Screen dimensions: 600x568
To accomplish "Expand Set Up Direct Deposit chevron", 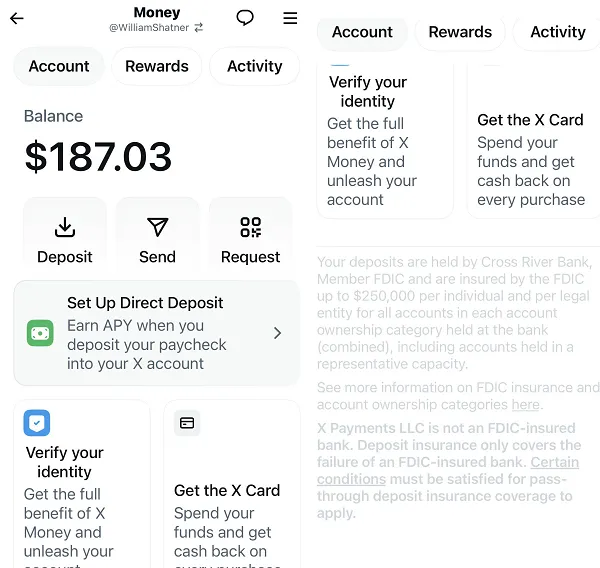I will coord(277,333).
